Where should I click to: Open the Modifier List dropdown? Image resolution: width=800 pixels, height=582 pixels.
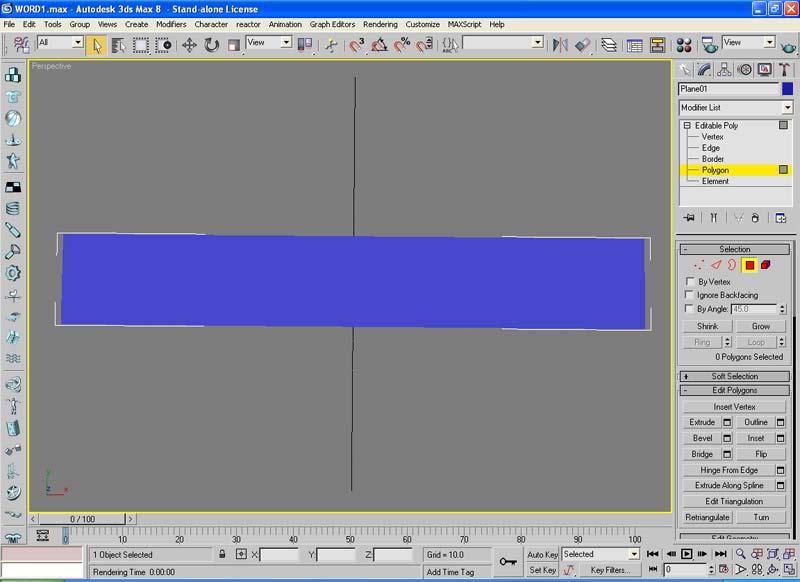pos(787,108)
